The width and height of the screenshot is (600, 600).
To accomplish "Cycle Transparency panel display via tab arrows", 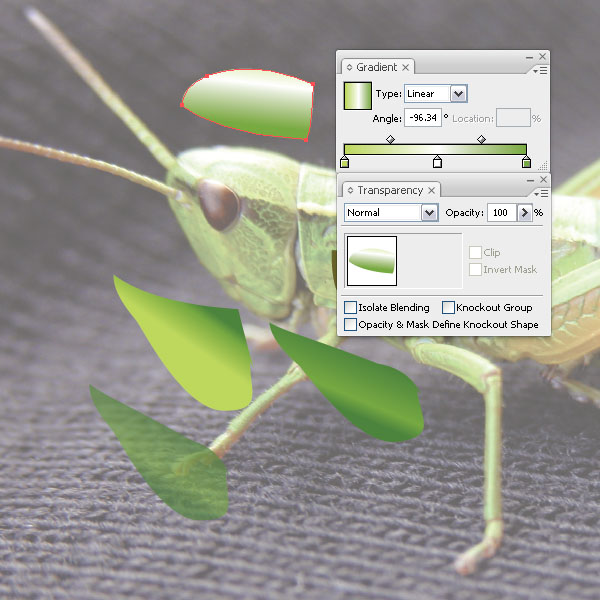I will tap(350, 190).
